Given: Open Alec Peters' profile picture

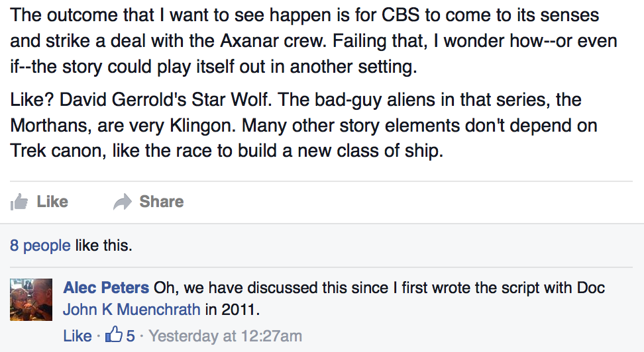Looking at the screenshot, I should point(31,300).
